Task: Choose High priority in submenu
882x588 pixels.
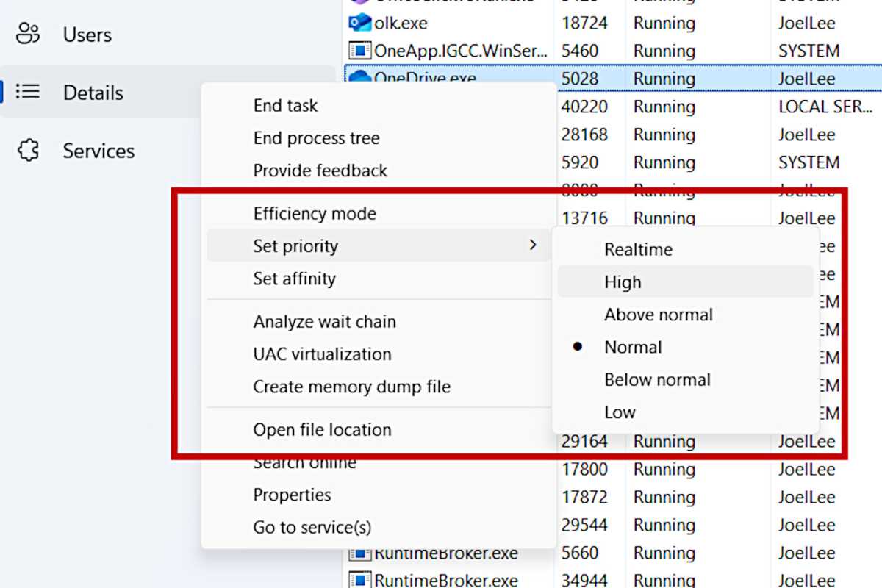Action: (623, 282)
